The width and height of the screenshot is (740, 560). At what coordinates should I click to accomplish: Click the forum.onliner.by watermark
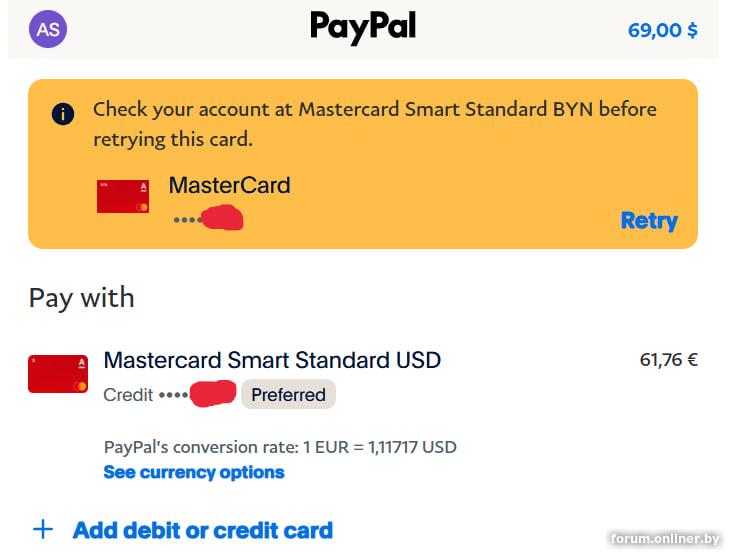click(x=665, y=539)
